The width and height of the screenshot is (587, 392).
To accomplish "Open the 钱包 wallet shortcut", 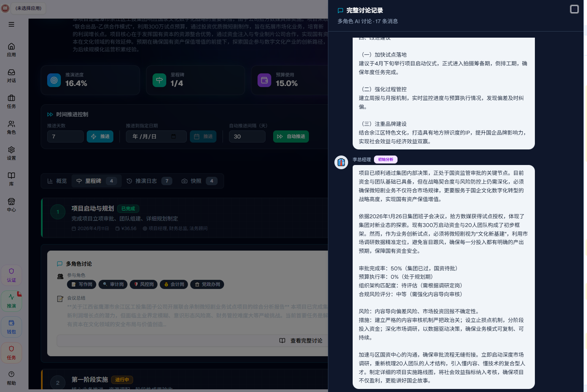I will coord(11,327).
